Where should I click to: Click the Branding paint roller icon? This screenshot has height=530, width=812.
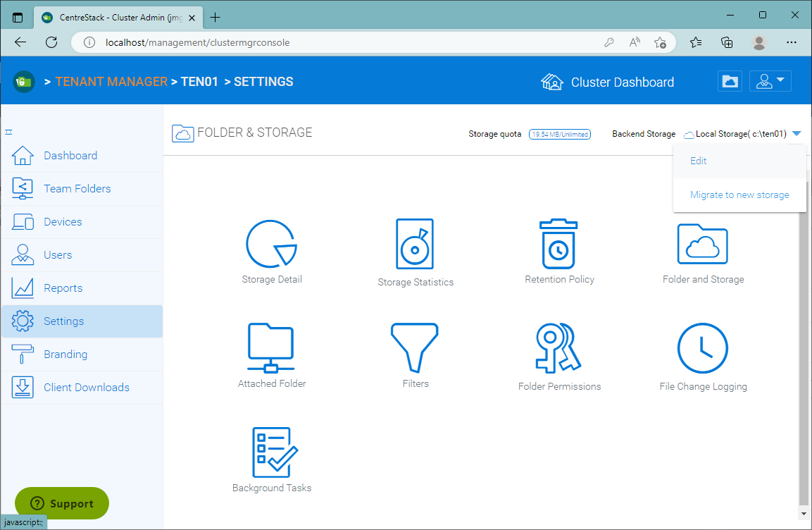23,355
